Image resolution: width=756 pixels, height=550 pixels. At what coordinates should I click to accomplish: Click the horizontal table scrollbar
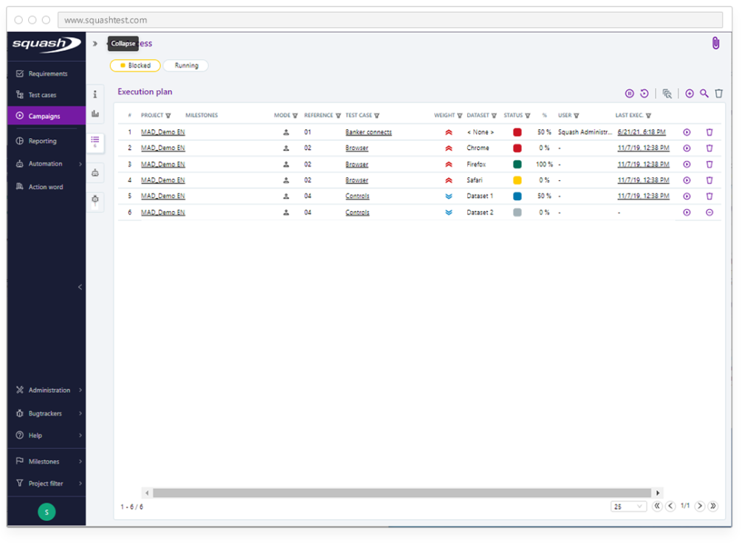tap(402, 492)
